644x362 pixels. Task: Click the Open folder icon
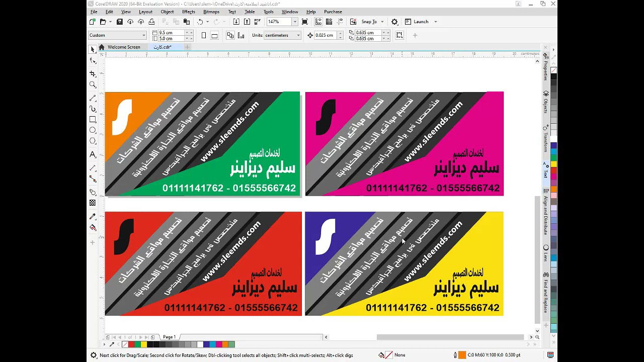(x=103, y=22)
